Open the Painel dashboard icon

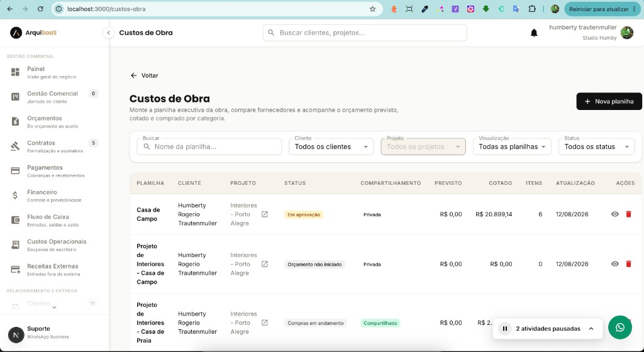pos(15,72)
